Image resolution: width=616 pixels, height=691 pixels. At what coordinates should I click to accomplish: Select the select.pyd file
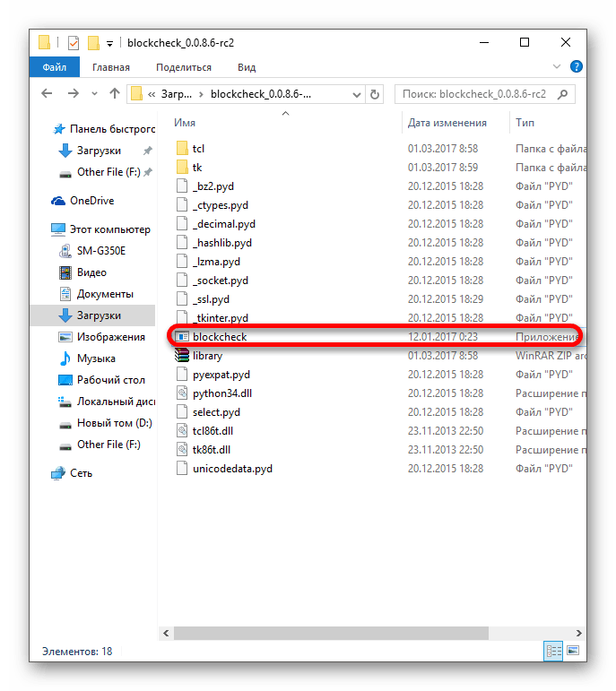coord(216,412)
